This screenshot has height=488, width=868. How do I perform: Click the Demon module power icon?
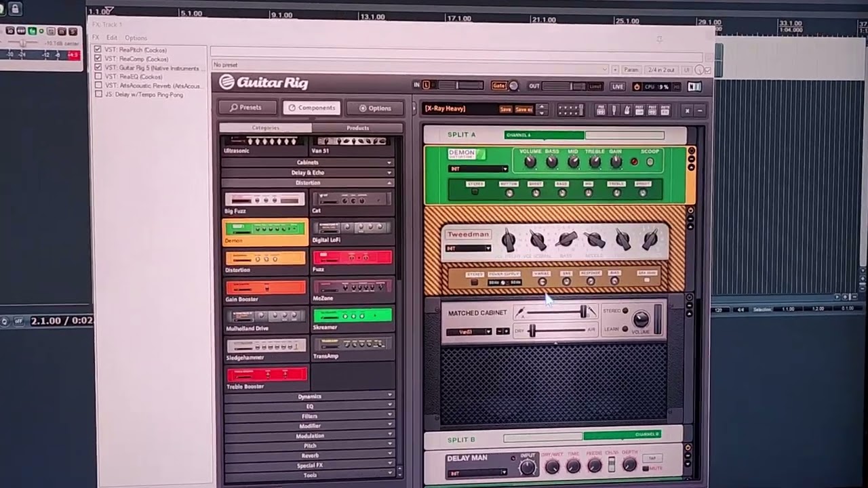691,151
